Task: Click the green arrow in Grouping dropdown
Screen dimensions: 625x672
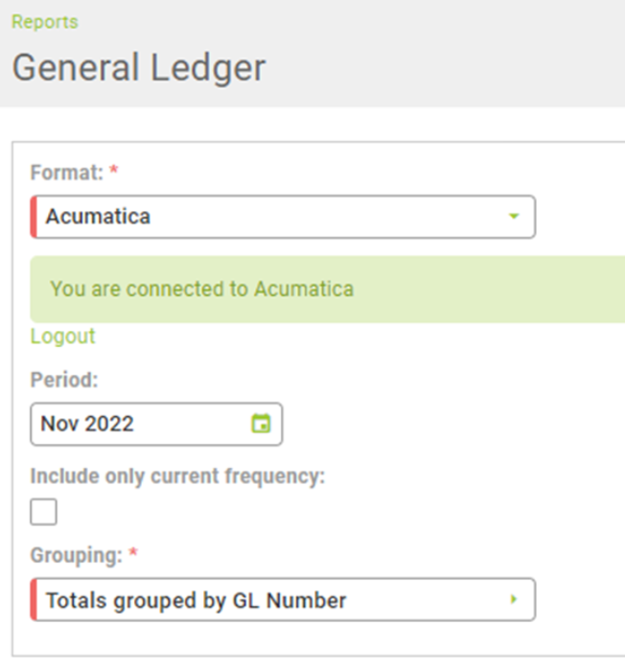Action: [x=514, y=600]
